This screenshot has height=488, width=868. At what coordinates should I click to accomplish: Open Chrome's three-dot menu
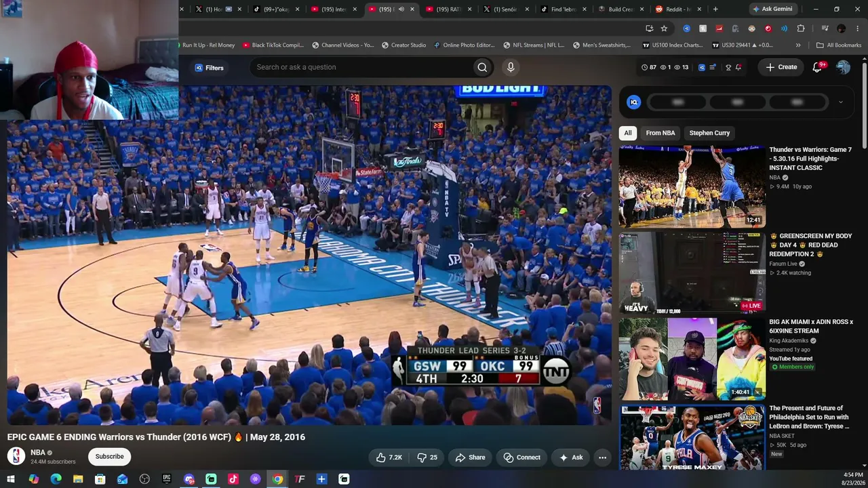[x=857, y=28]
